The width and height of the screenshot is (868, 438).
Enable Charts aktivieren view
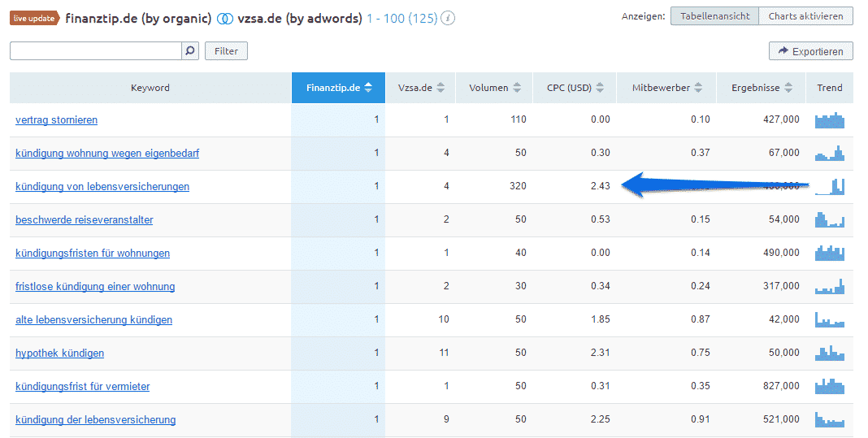click(805, 16)
